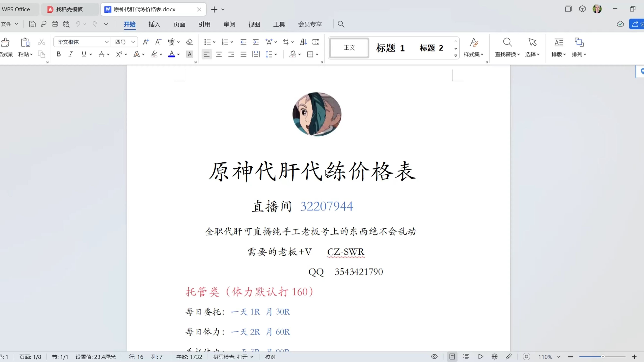Viewport: 644px width, 362px height.
Task: Switch to the 视图 tab
Action: [254, 24]
